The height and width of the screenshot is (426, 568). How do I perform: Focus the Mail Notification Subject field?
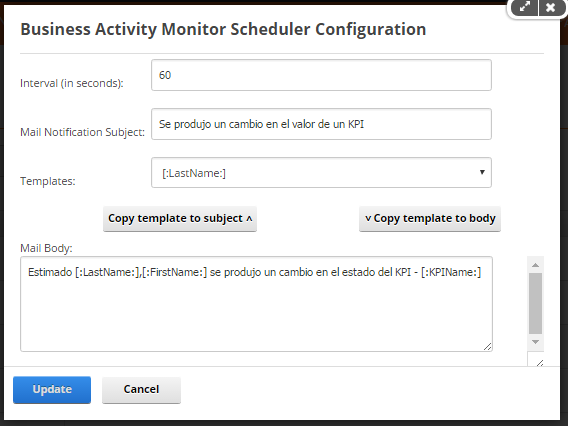[321, 124]
